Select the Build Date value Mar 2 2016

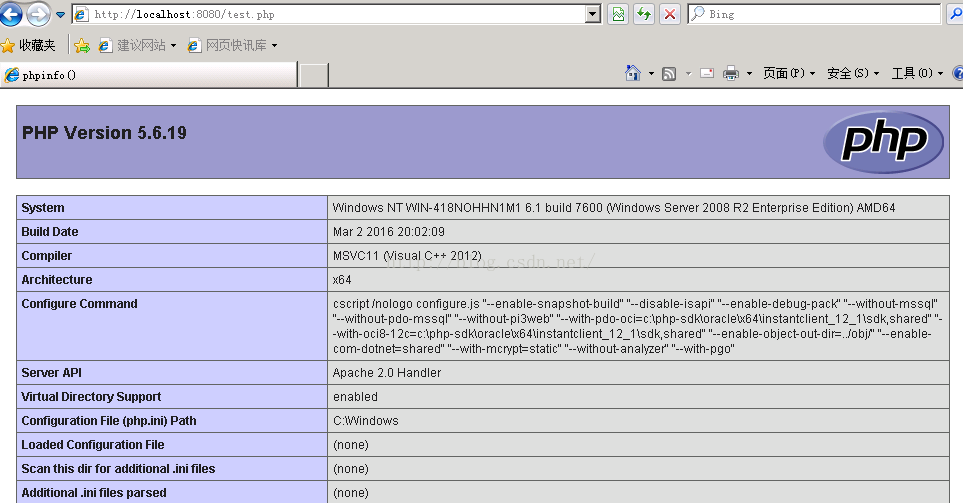point(389,232)
